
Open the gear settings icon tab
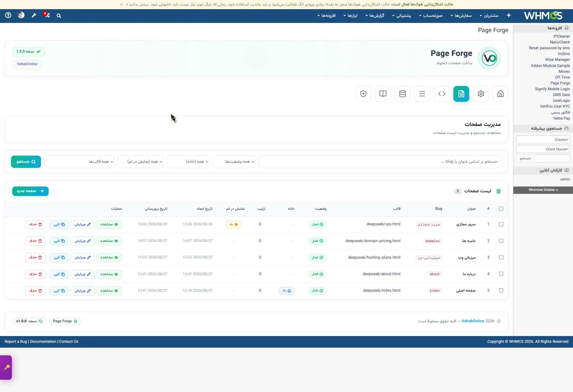pos(481,94)
